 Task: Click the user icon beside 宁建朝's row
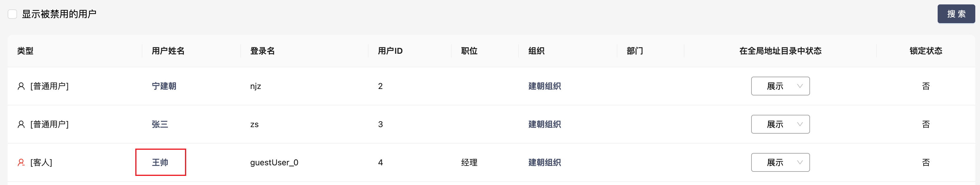click(21, 86)
